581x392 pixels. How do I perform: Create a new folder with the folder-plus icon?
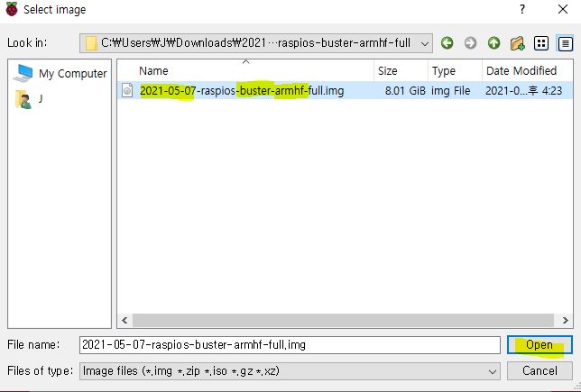coord(517,43)
